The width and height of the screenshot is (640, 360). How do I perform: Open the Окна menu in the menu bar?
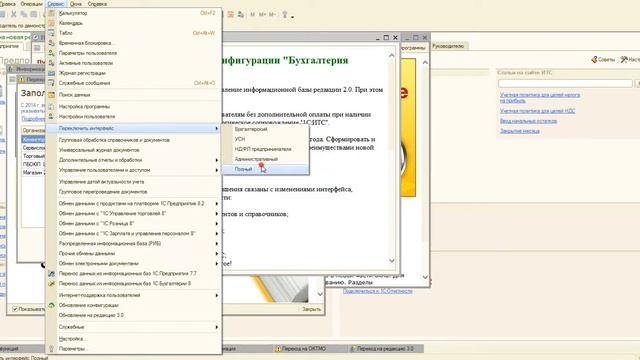[76, 4]
